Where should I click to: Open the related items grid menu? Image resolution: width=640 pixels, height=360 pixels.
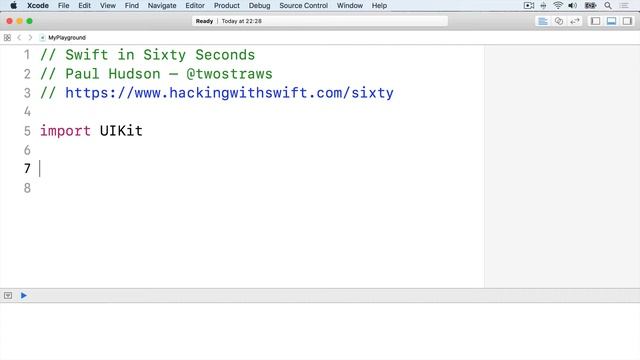point(7,38)
